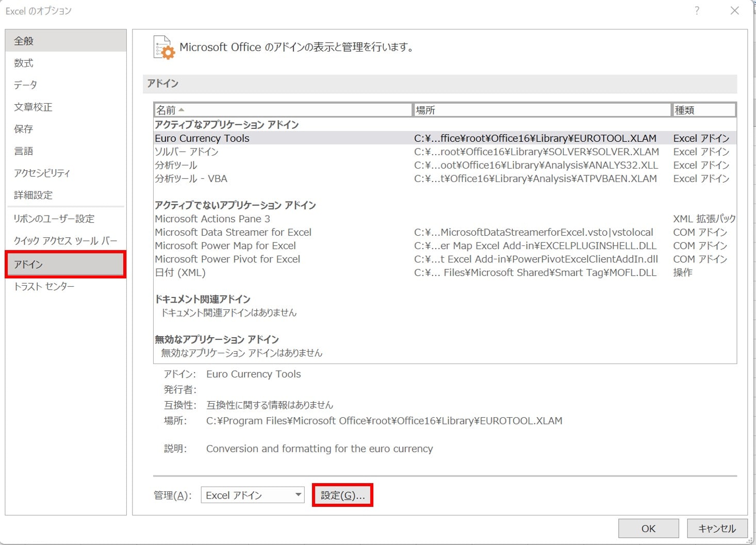
Task: Select Microsoft Data Streamer for Excel row
Action: point(445,232)
